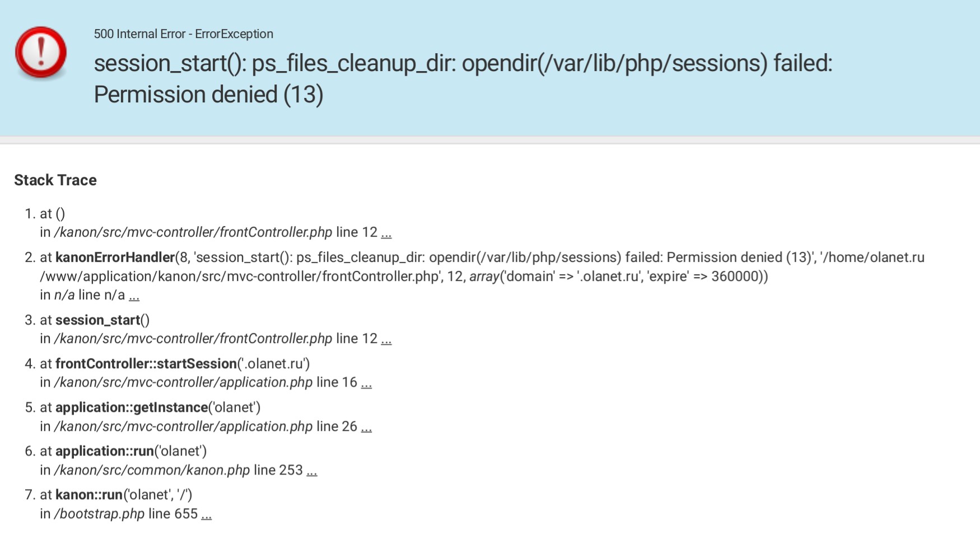980x540 pixels.
Task: Click the '500 Internal Error - ErrorException' label
Action: coord(184,34)
